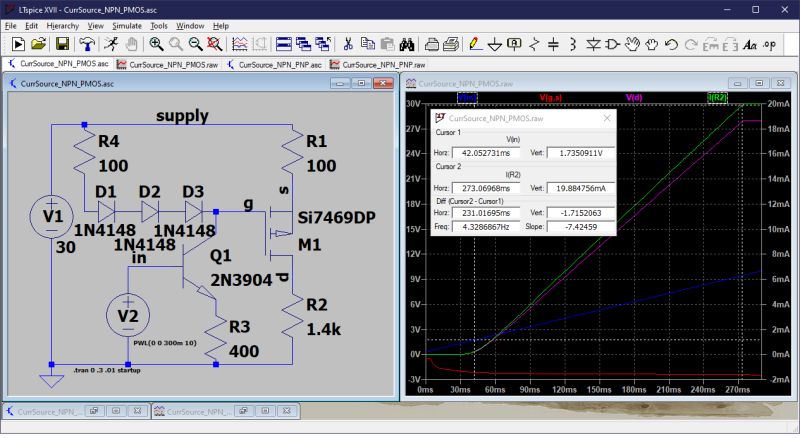Place a Resistor from the toolbar
The image size is (800, 438).
click(x=534, y=44)
